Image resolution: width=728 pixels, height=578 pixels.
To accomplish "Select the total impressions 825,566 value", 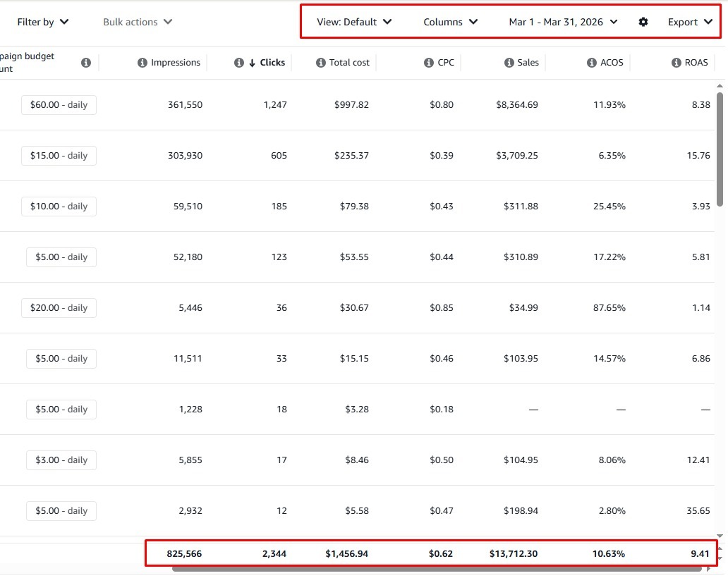I will [x=184, y=554].
